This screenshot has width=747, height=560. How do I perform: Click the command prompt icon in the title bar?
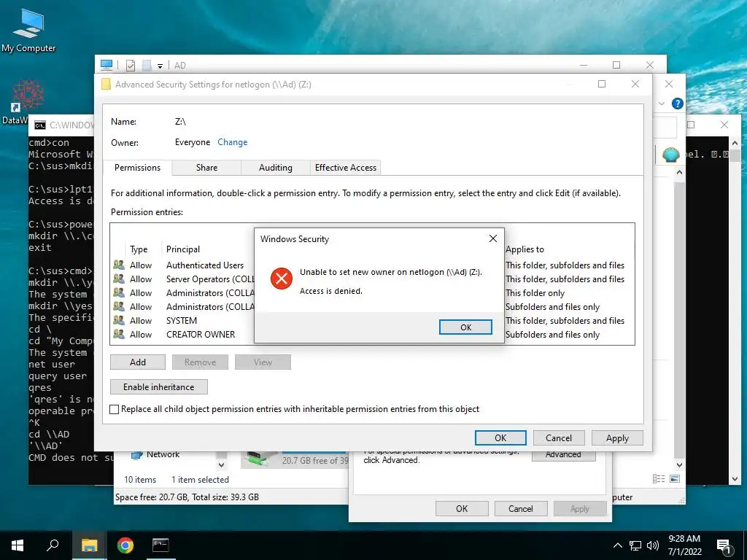coord(40,125)
